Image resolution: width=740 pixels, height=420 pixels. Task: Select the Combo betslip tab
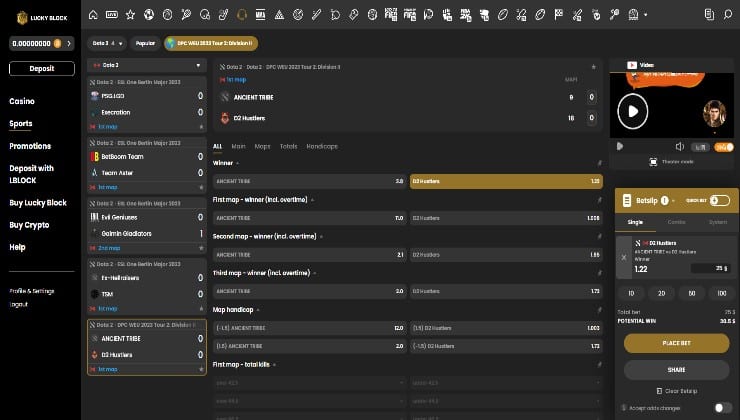(676, 222)
